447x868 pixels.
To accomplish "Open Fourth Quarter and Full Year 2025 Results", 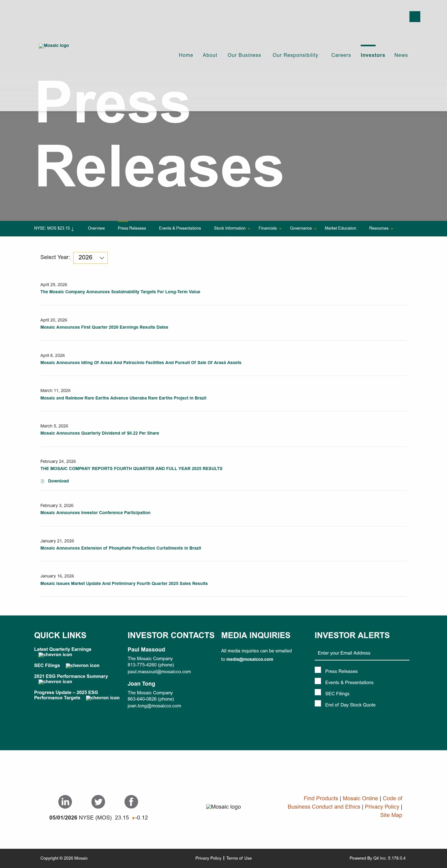I will [x=131, y=468].
